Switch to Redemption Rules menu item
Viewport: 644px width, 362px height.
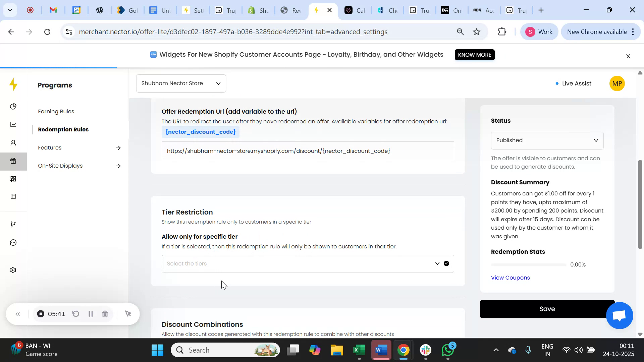(x=63, y=129)
